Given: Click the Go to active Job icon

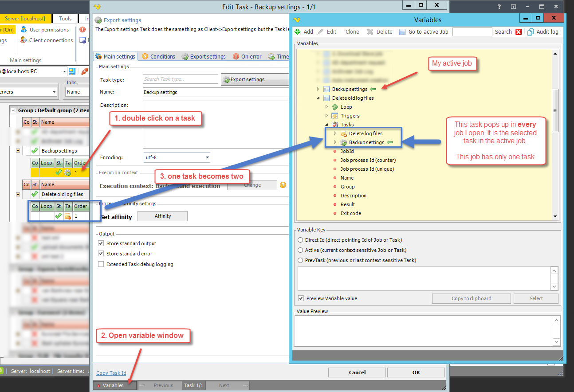Looking at the screenshot, I should pos(402,32).
